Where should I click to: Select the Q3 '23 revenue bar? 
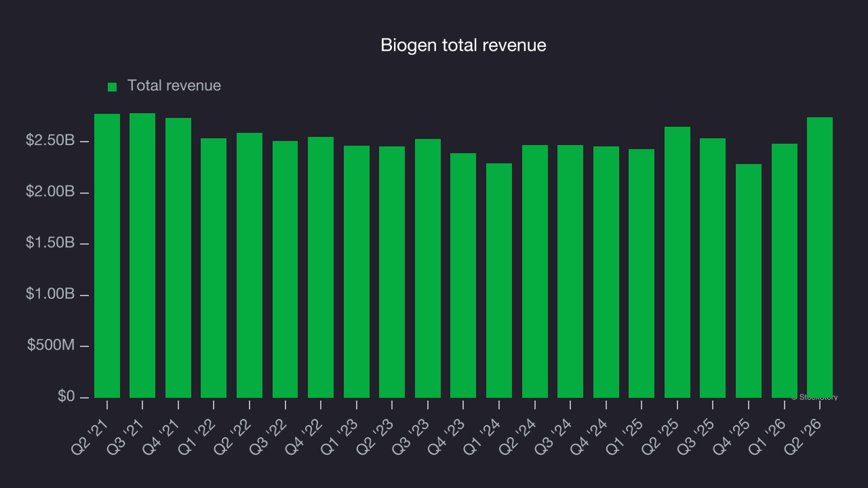(428, 268)
